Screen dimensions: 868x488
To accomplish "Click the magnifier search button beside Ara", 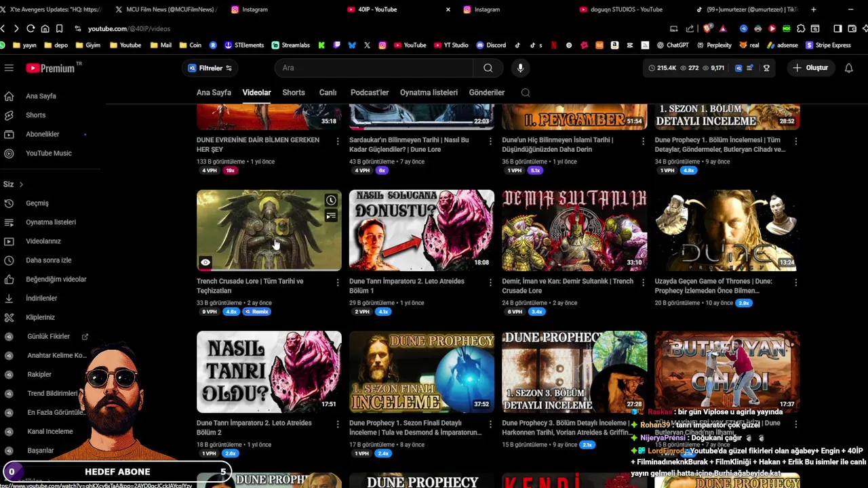I will tap(488, 68).
